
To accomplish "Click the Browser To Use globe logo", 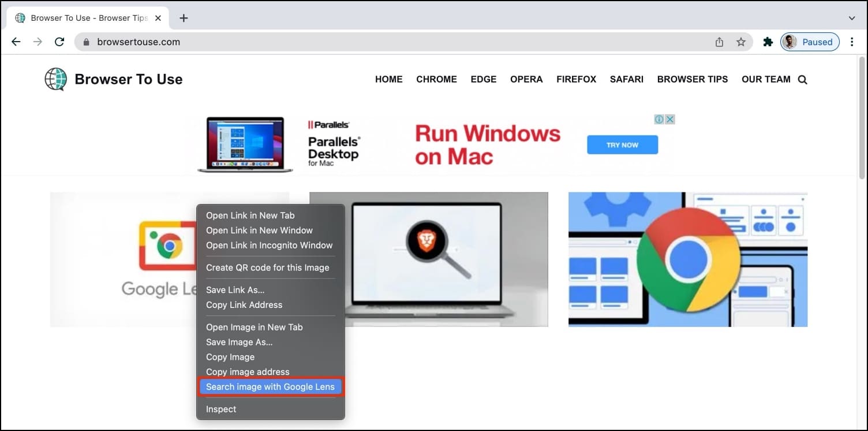I will click(55, 79).
